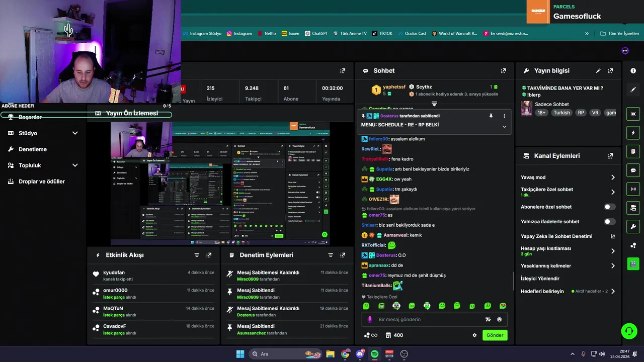Expand the pinned message chevron

point(504,126)
